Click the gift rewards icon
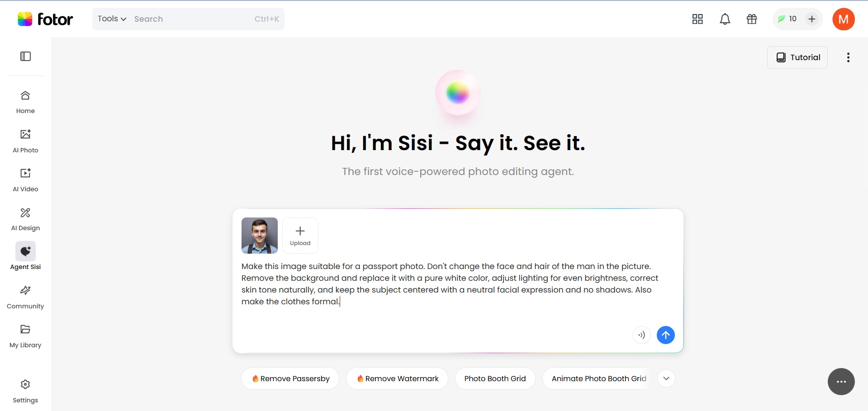 (x=752, y=19)
